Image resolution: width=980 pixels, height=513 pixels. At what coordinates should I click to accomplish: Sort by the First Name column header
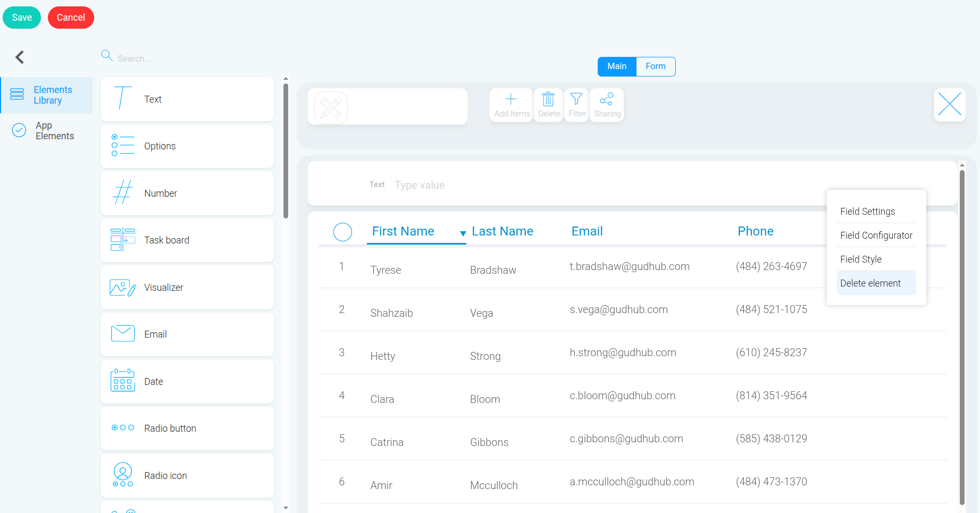[403, 231]
